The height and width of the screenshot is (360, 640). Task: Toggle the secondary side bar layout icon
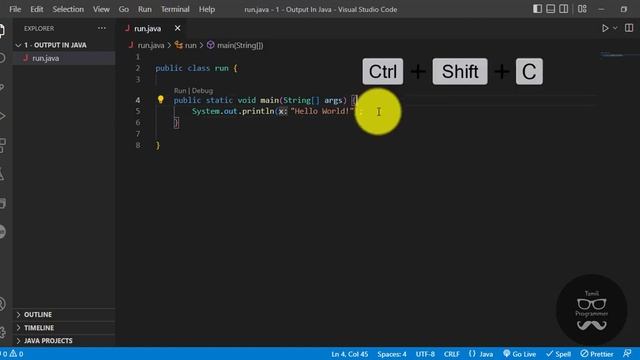tap(564, 9)
